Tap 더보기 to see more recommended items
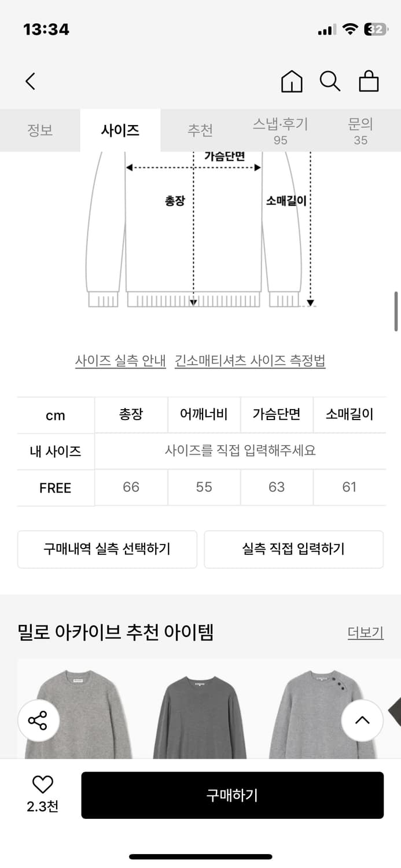Viewport: 401px width, 868px height. click(365, 634)
